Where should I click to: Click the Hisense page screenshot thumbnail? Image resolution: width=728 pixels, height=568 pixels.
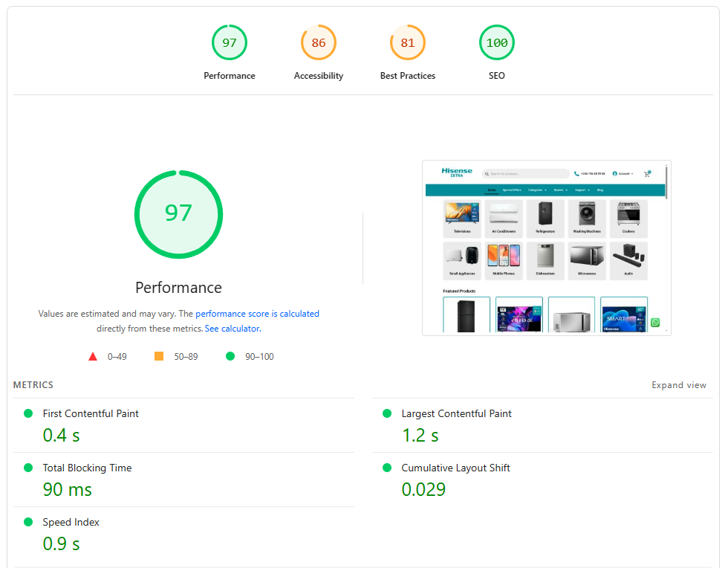click(x=546, y=248)
